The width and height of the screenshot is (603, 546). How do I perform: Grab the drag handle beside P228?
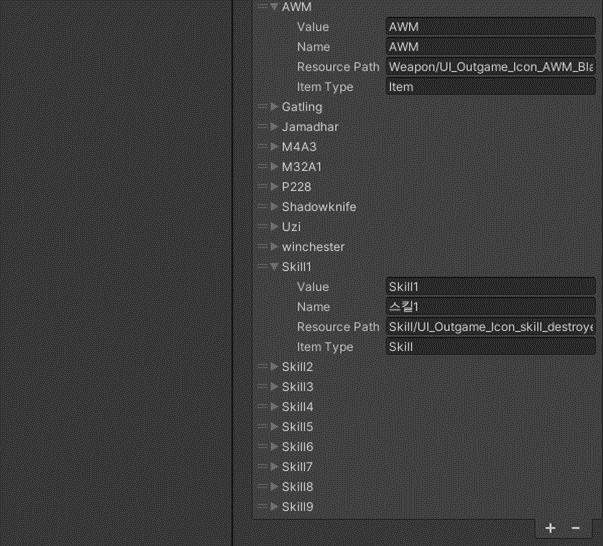(x=262, y=186)
